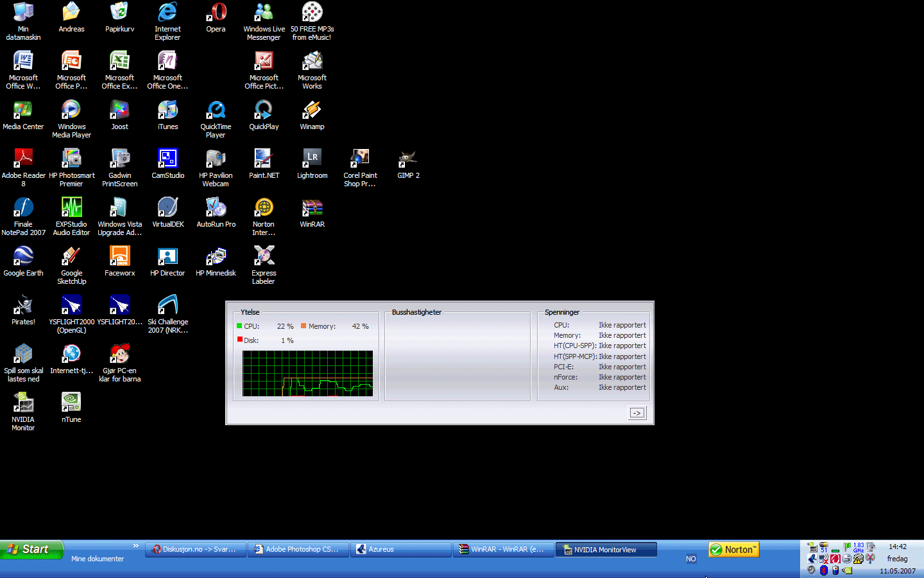Select the NVIDIA MonitorView taskbar button
The height and width of the screenshot is (578, 924).
pyautogui.click(x=606, y=549)
